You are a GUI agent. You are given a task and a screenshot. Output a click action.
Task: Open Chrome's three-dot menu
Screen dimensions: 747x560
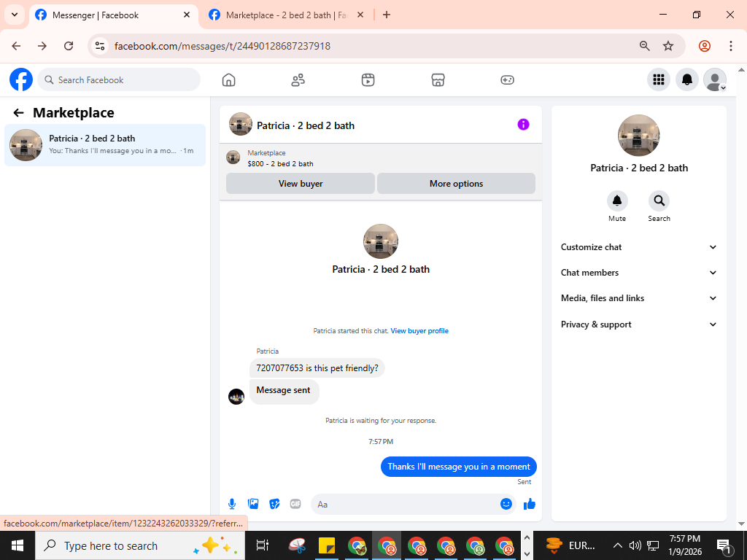(x=730, y=46)
